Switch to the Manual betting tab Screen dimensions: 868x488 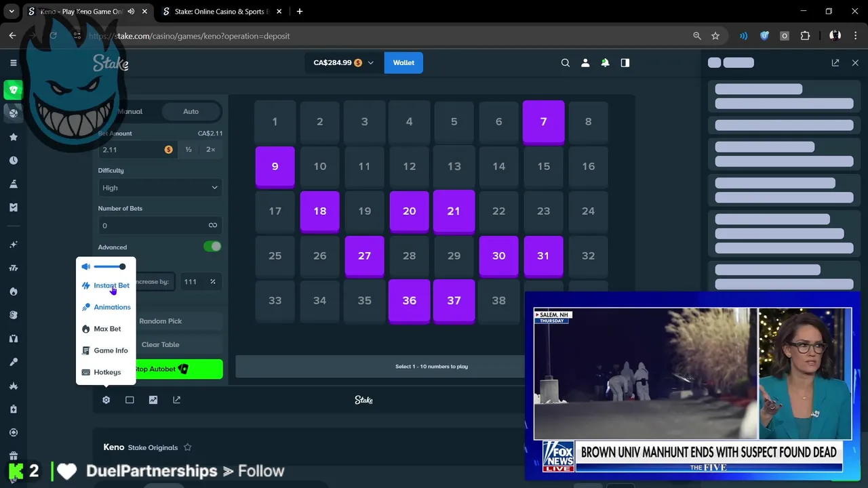coord(130,111)
